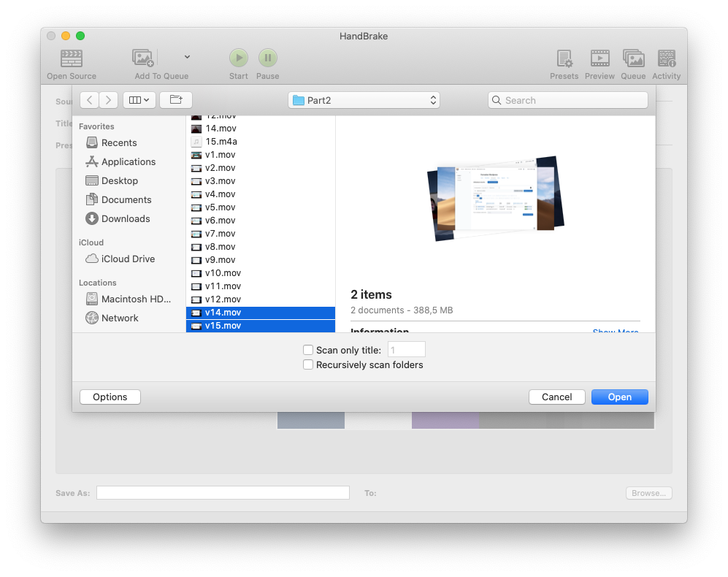
Task: Open the Presets panel
Action: pos(564,58)
